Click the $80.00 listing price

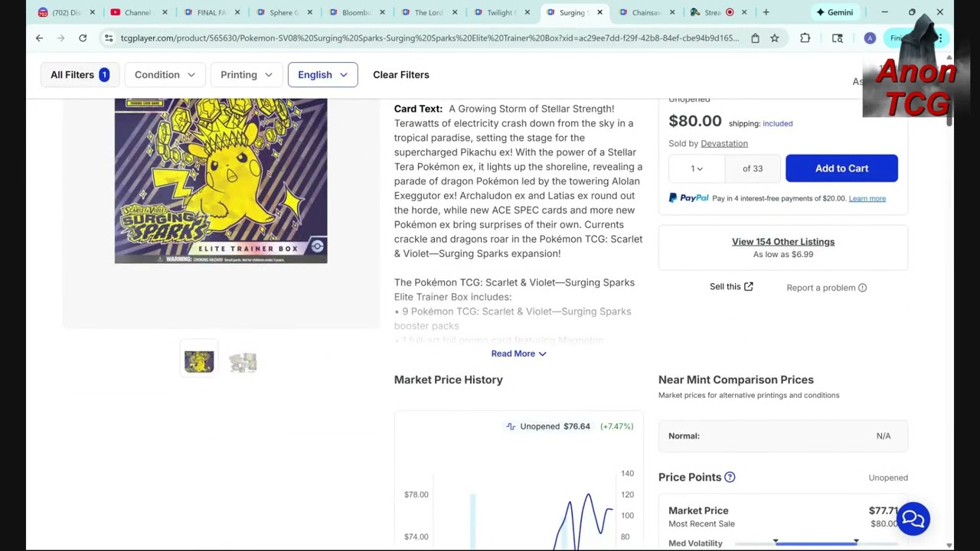pyautogui.click(x=695, y=121)
